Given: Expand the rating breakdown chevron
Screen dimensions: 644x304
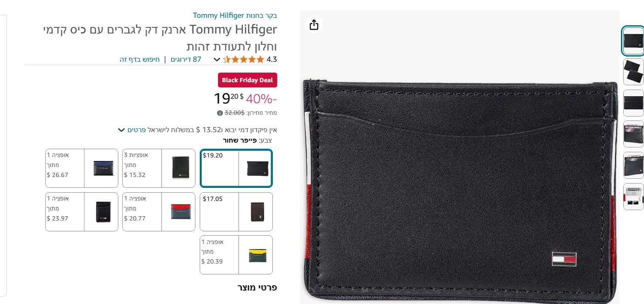Looking at the screenshot, I should pos(217,60).
